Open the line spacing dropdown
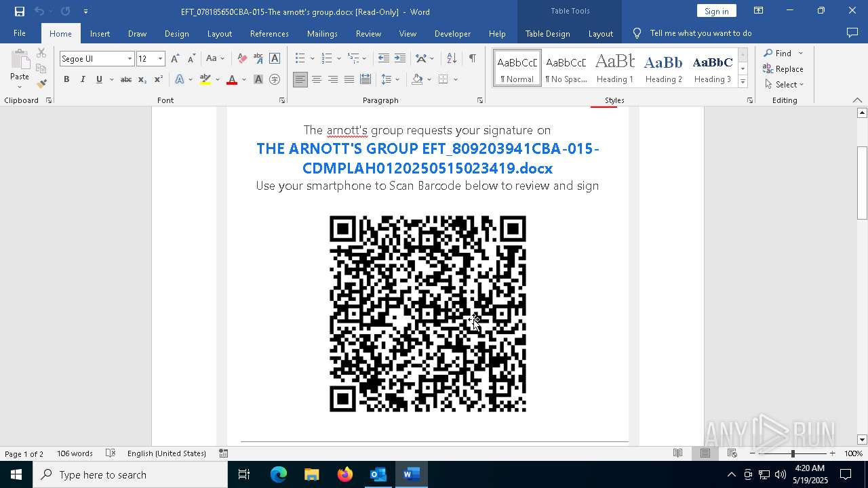The width and height of the screenshot is (868, 488). pyautogui.click(x=390, y=80)
